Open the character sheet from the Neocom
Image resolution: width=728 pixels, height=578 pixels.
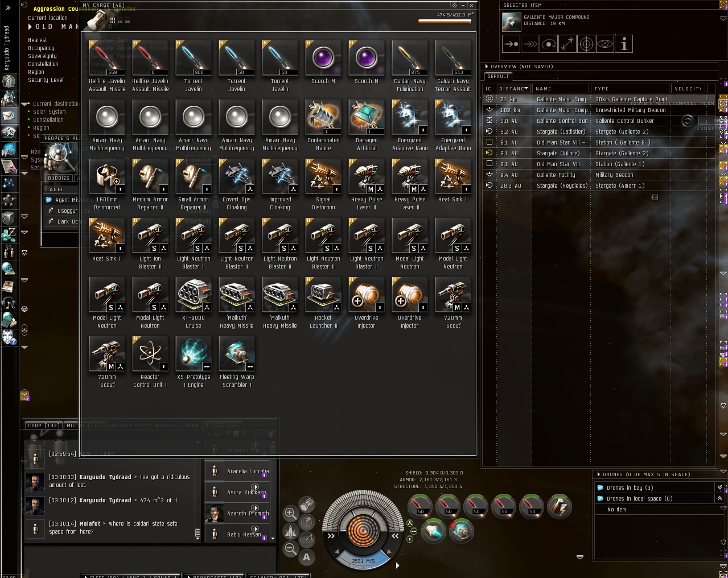pos(9,81)
